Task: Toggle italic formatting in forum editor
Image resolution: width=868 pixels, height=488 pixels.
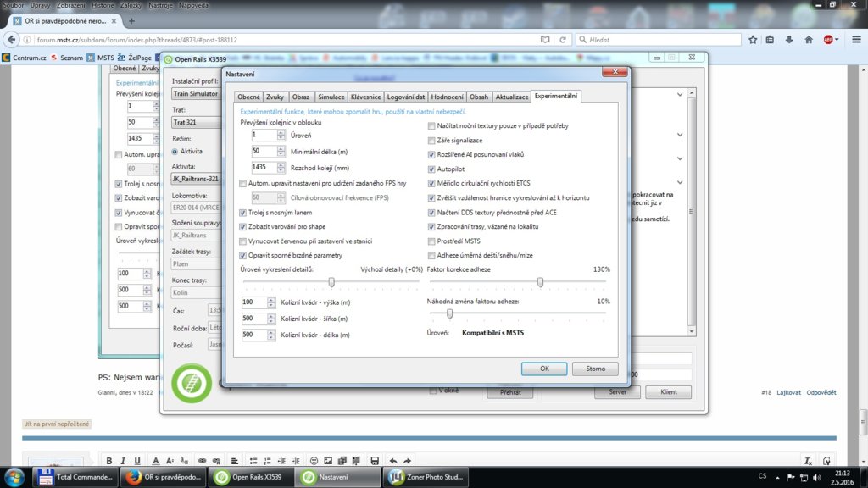Action: (123, 460)
